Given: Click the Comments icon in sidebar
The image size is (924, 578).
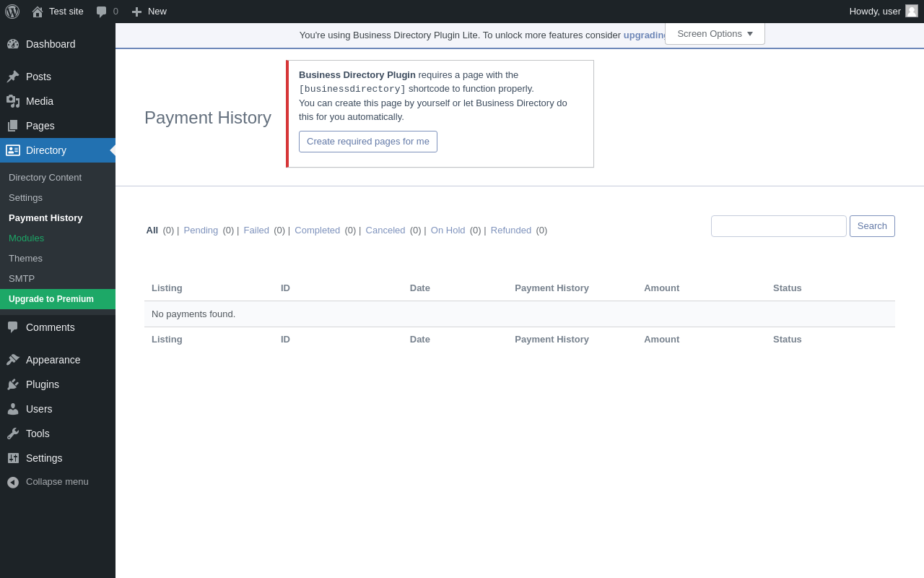Looking at the screenshot, I should [x=13, y=327].
